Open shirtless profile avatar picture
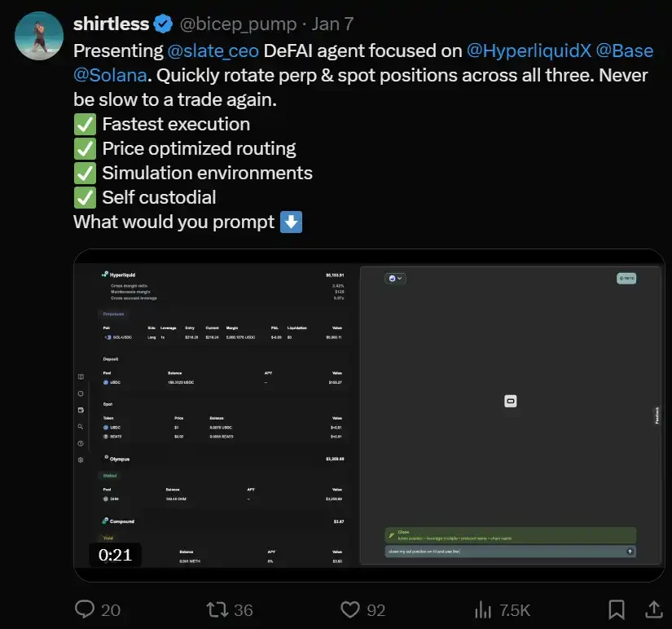 coord(38,37)
